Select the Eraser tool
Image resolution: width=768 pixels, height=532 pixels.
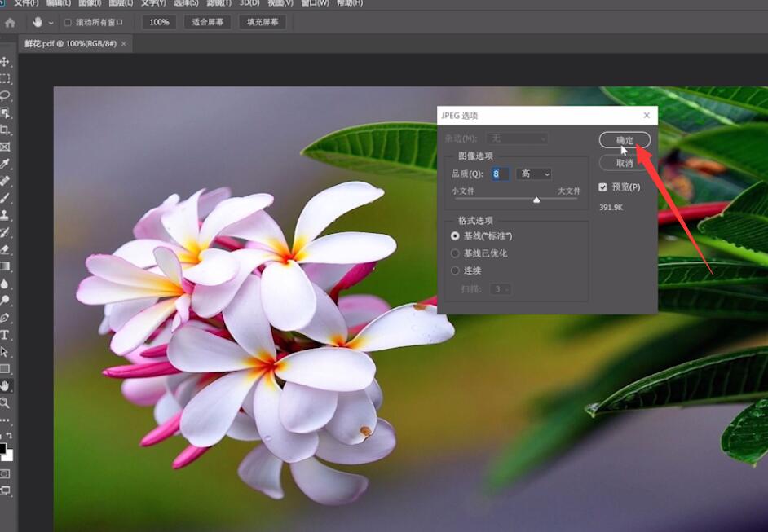click(x=5, y=249)
